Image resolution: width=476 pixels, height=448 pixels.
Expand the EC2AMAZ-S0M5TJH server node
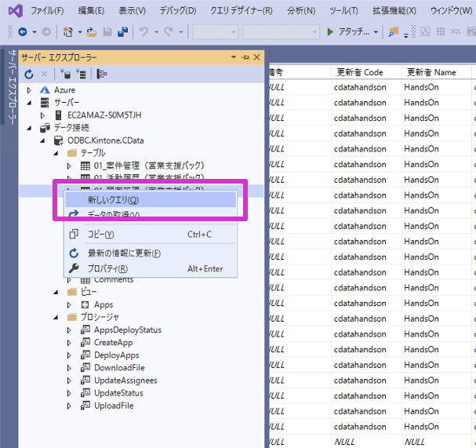(42, 115)
